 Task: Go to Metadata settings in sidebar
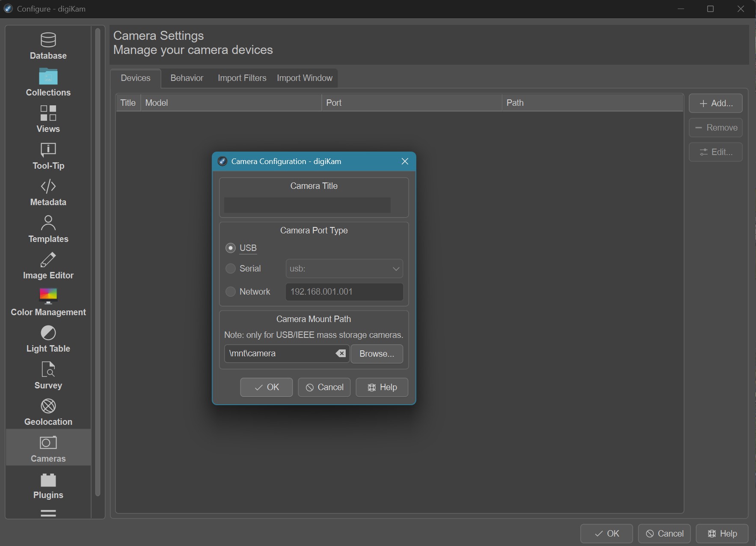click(x=48, y=192)
